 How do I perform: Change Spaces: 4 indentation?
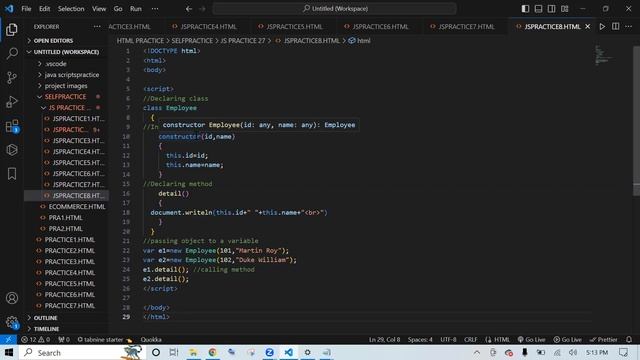click(x=420, y=340)
